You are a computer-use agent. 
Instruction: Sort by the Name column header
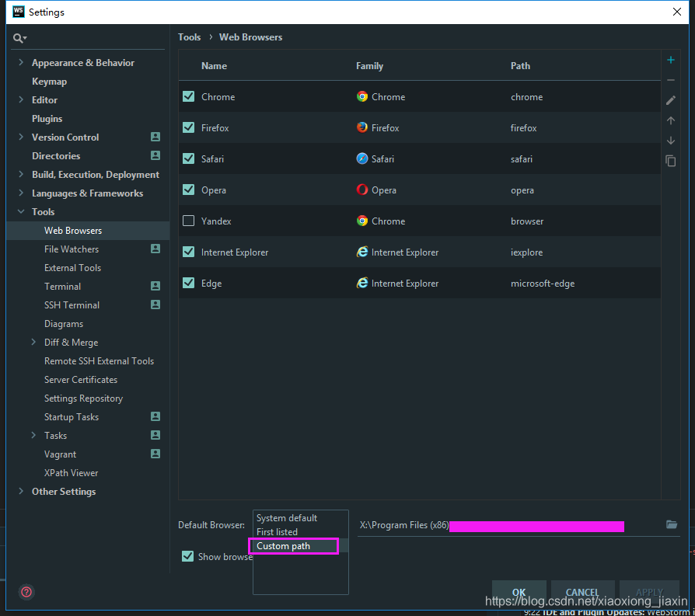click(x=214, y=66)
